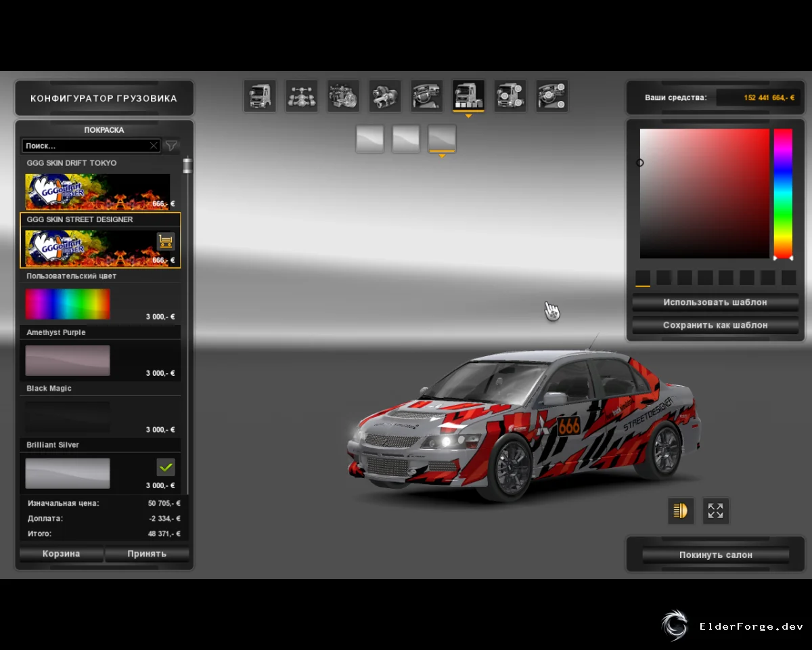Open the interior steering wheel icon
812x650 pixels.
pos(427,95)
